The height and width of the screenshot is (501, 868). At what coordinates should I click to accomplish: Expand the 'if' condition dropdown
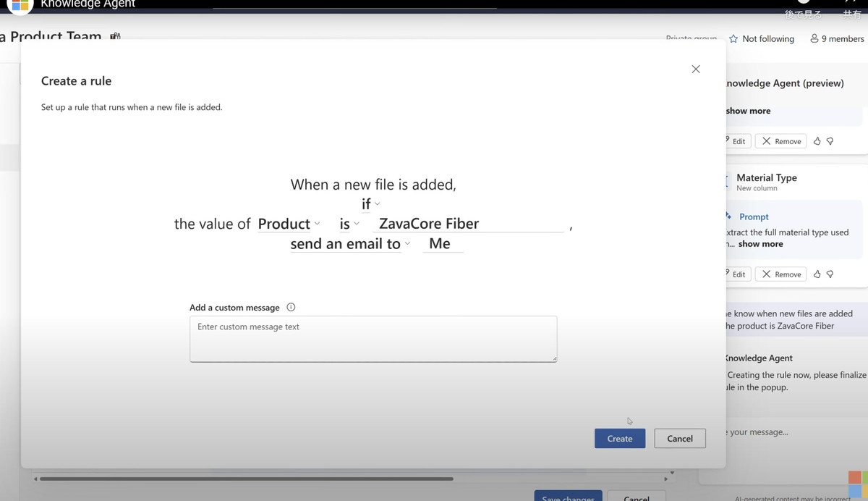[x=370, y=204]
